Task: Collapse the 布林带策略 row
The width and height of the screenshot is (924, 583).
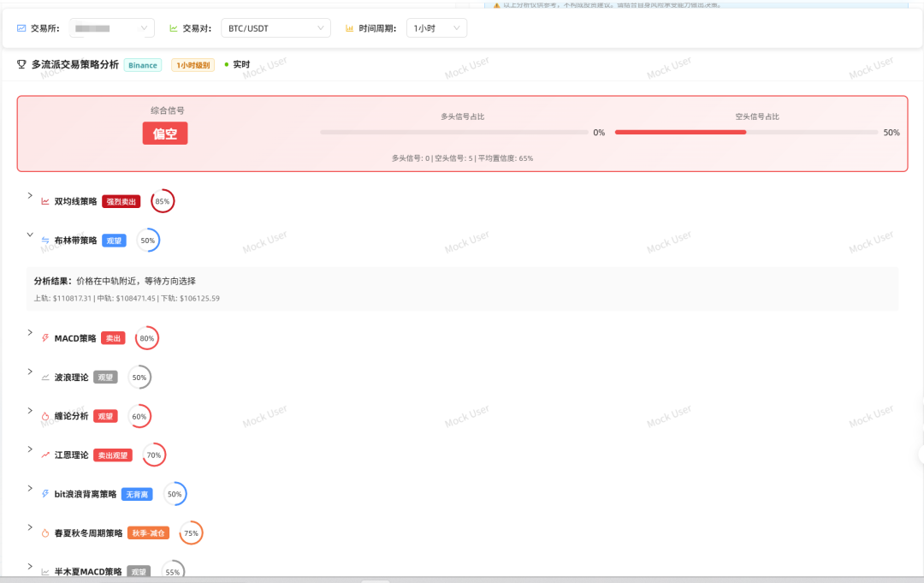Action: pyautogui.click(x=30, y=235)
